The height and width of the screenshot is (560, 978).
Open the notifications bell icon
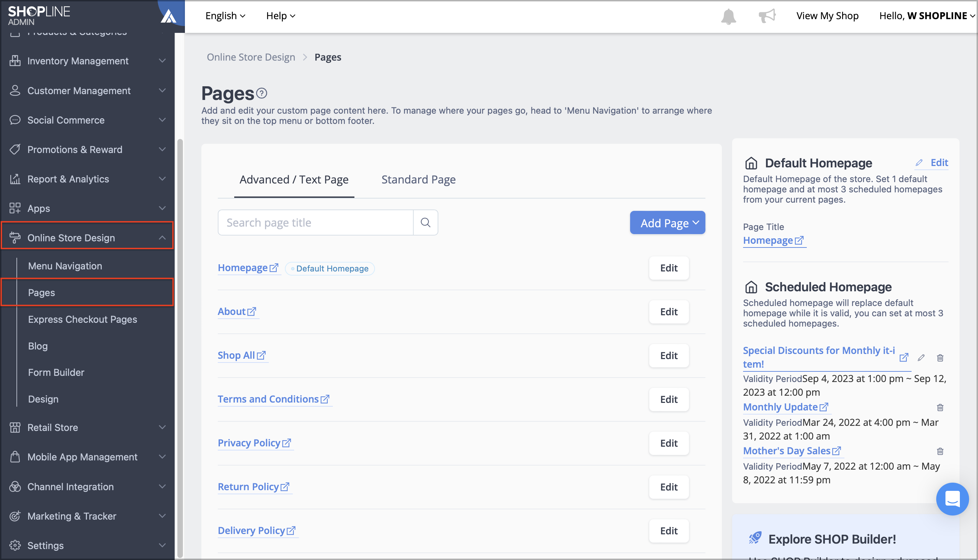pyautogui.click(x=728, y=16)
